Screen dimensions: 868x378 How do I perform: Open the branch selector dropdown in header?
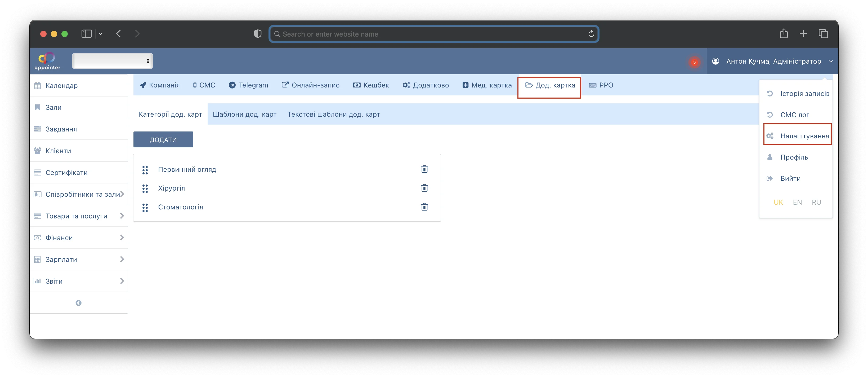click(112, 61)
